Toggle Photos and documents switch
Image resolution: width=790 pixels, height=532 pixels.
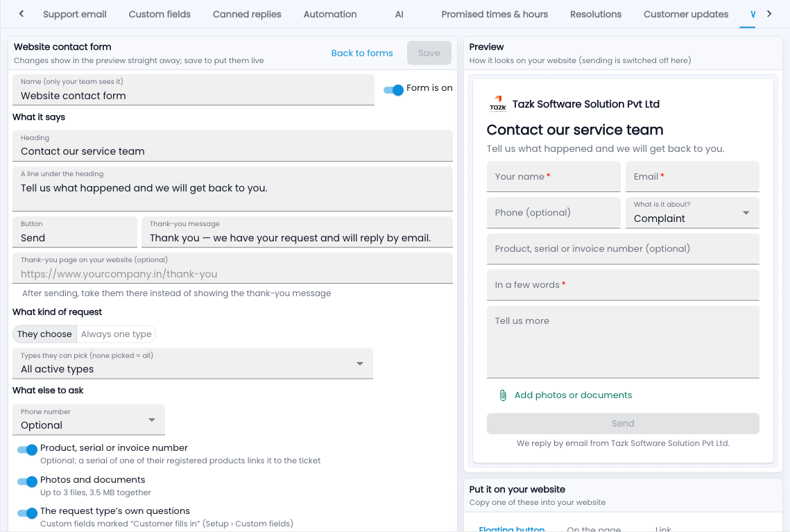tap(27, 481)
